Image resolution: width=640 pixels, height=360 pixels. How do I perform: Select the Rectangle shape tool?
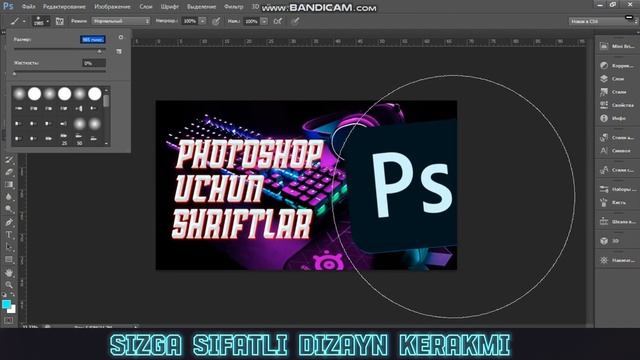pos(9,260)
